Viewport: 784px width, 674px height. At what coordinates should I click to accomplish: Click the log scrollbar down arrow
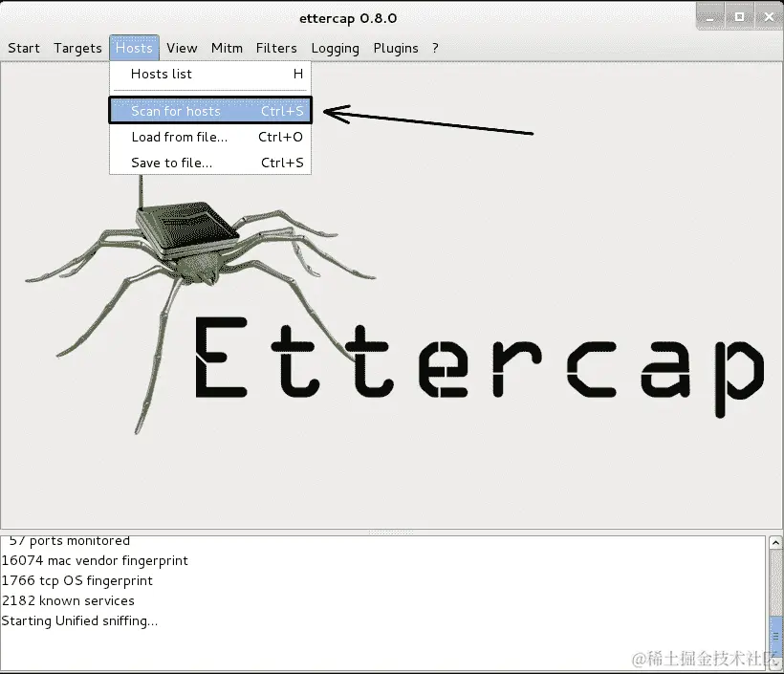(775, 663)
